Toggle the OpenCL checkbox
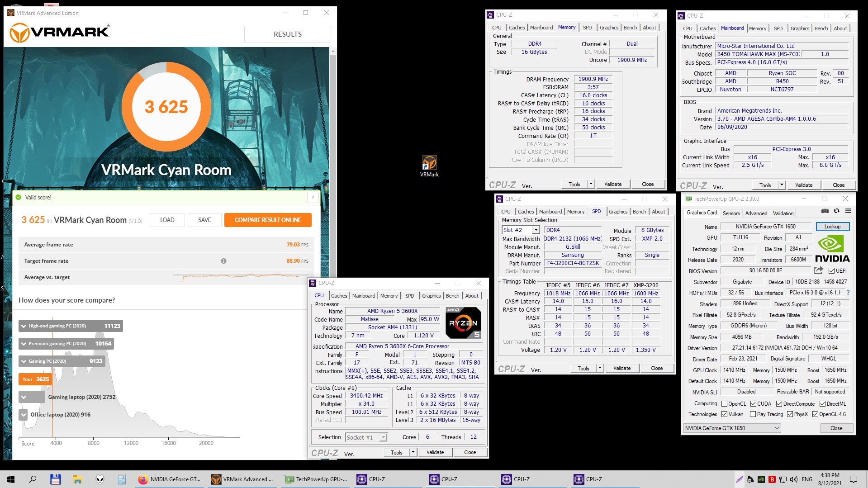Screen dimensions: 868x488 (x=724, y=404)
